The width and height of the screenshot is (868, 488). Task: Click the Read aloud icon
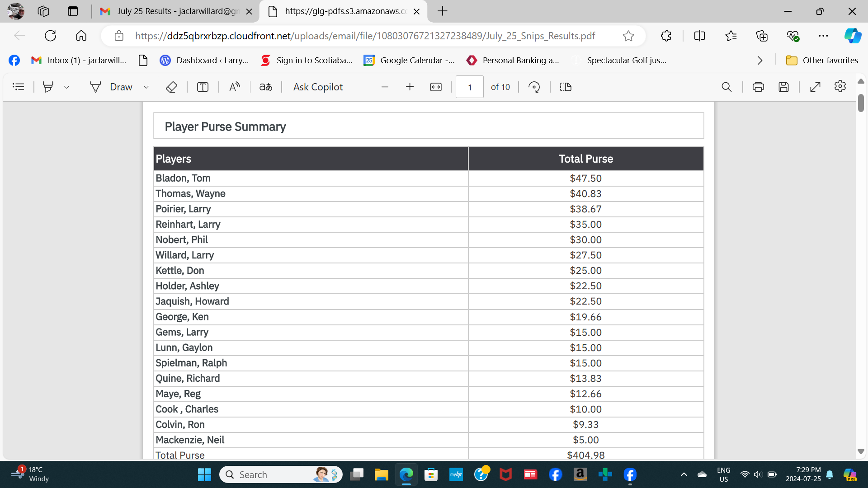234,87
